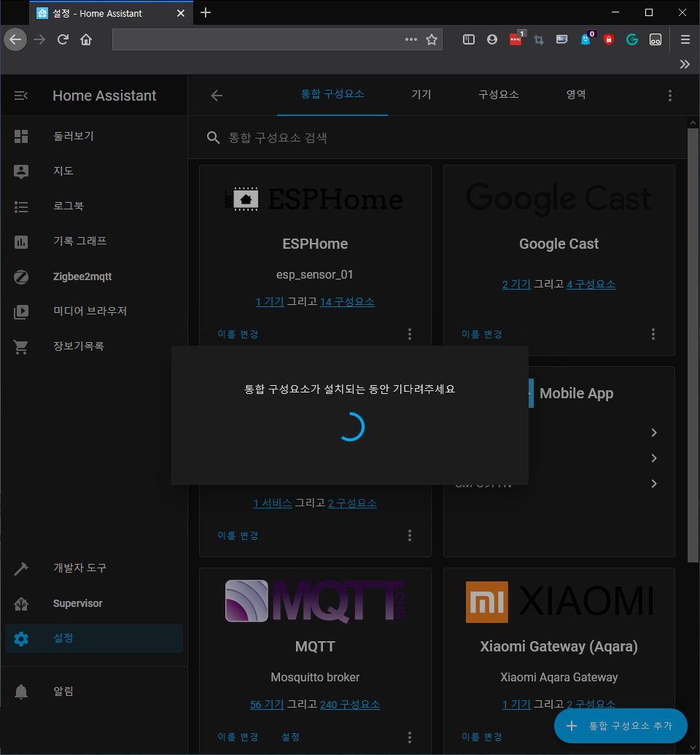Expand third Mobile App device entry
This screenshot has height=755, width=700.
[654, 484]
